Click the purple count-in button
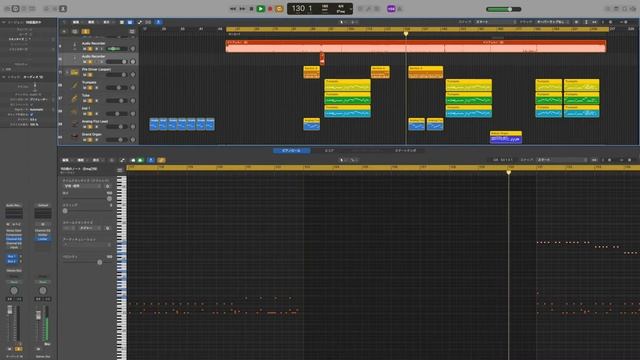This screenshot has width=640, height=360. pyautogui.click(x=391, y=9)
